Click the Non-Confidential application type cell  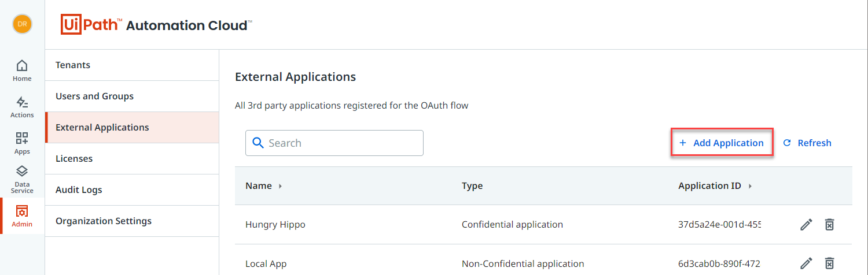(x=523, y=263)
